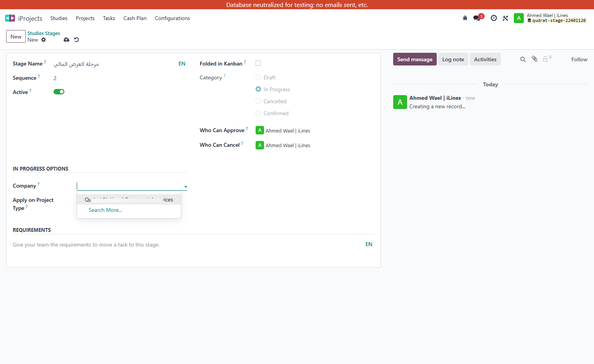Screen dimensions: 594x364
Task: Click the Log note button
Action: (x=453, y=59)
